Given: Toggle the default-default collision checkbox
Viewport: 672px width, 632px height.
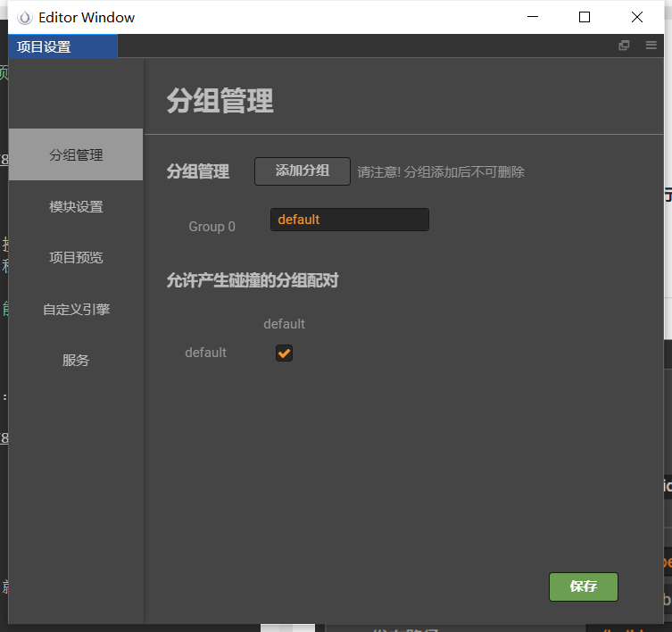Looking at the screenshot, I should tap(284, 353).
